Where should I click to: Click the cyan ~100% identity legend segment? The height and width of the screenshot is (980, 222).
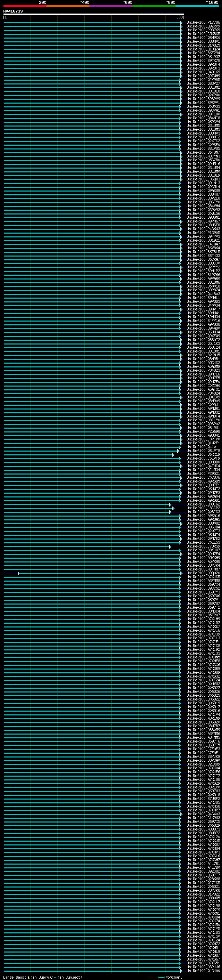click(197, 6)
